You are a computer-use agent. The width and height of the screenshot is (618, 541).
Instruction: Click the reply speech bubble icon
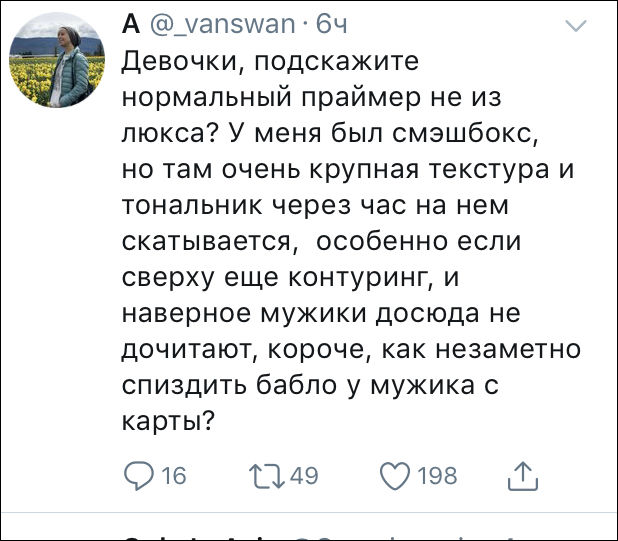coord(137,476)
